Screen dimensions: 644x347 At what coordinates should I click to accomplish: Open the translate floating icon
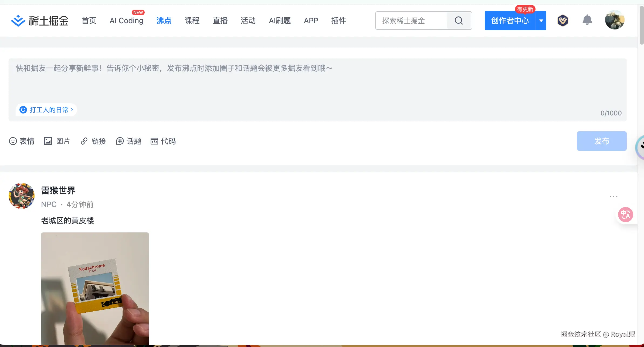point(626,214)
